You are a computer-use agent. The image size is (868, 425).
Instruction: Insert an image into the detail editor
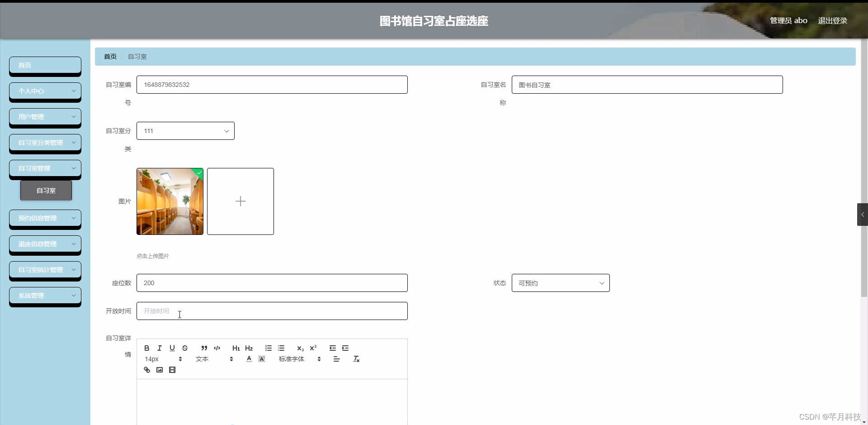[x=160, y=370]
